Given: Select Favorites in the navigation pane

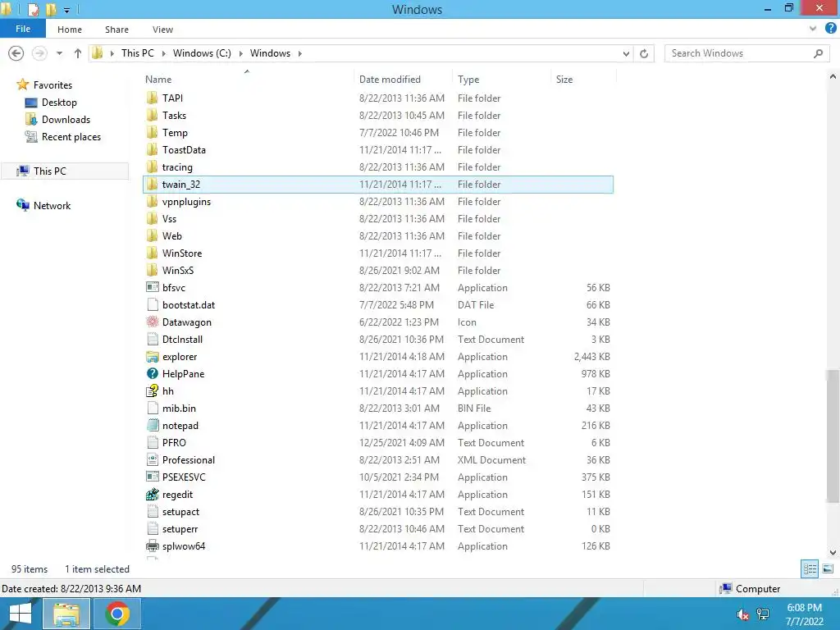Looking at the screenshot, I should click(52, 85).
